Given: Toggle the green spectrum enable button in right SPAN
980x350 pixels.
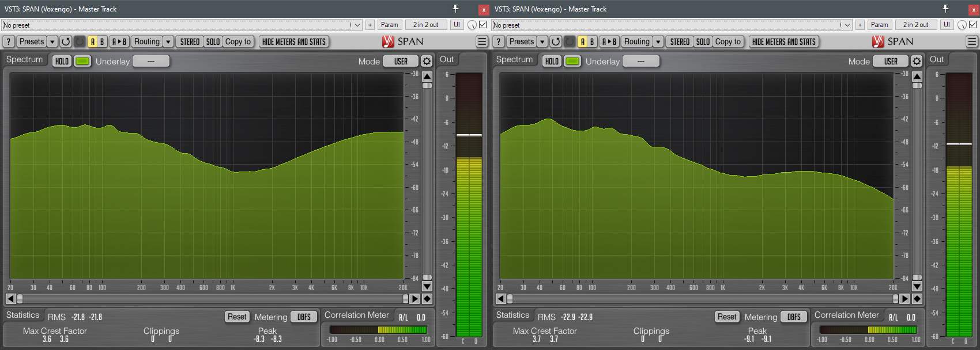Looking at the screenshot, I should [x=572, y=61].
